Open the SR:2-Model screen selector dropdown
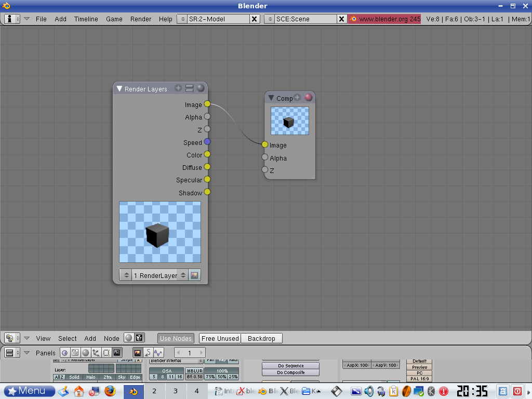 pyautogui.click(x=182, y=19)
